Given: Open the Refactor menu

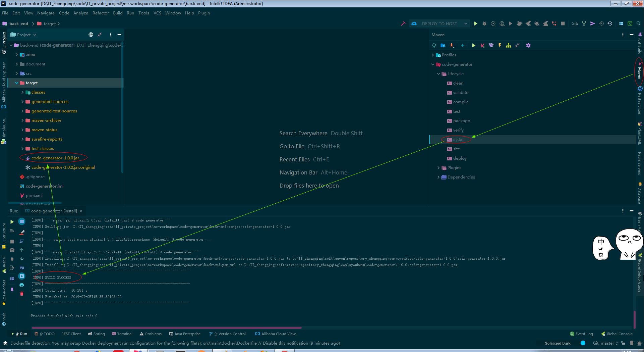Looking at the screenshot, I should coord(101,13).
